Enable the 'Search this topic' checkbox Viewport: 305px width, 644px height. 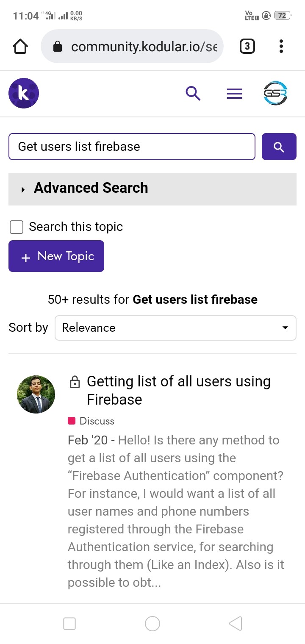pos(17,227)
